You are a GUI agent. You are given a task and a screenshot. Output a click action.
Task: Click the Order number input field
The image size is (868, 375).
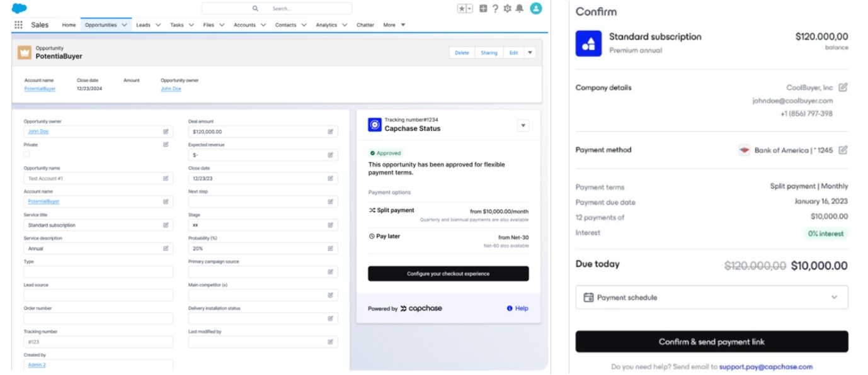98,318
